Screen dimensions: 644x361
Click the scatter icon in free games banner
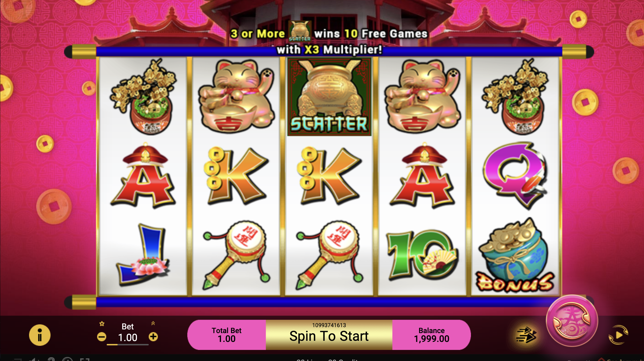[x=300, y=31]
